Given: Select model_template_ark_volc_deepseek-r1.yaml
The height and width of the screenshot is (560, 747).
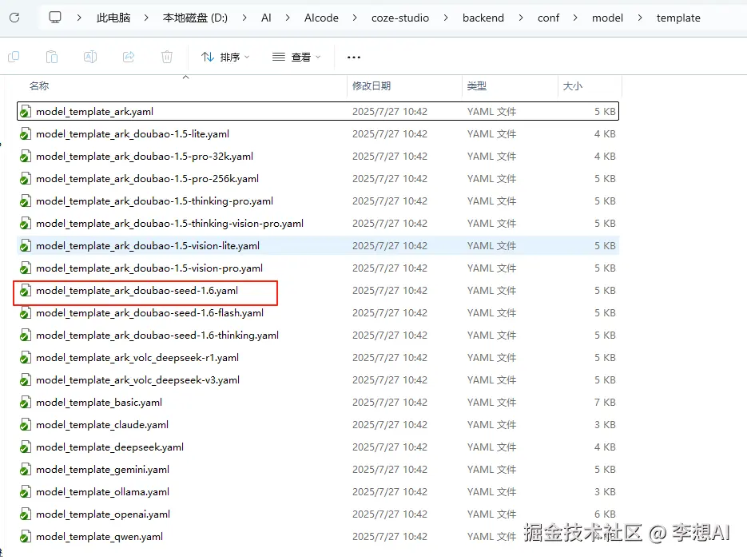Looking at the screenshot, I should 318,358.
